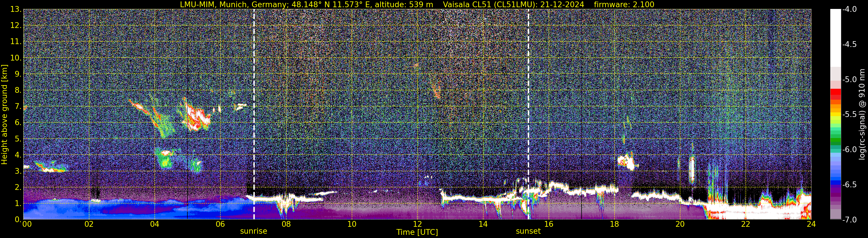Click the colorbar tick label '-7.0'
This screenshot has width=868, height=238.
(x=849, y=220)
